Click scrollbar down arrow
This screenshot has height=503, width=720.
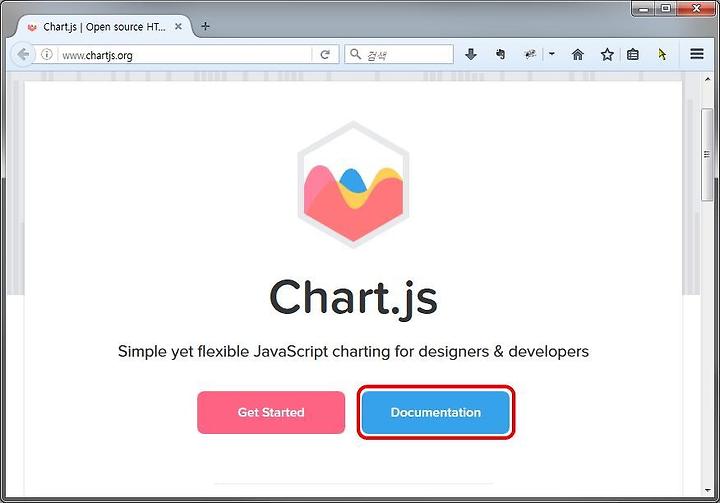[x=707, y=490]
